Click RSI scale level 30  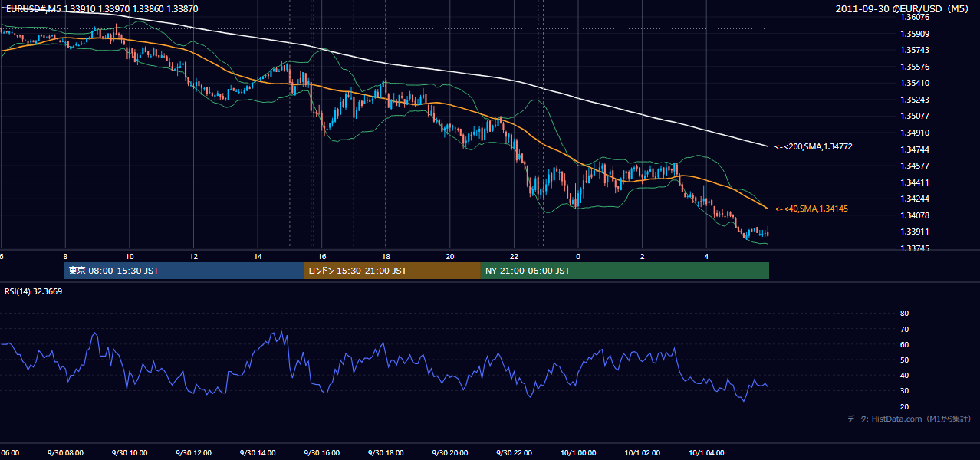click(904, 391)
